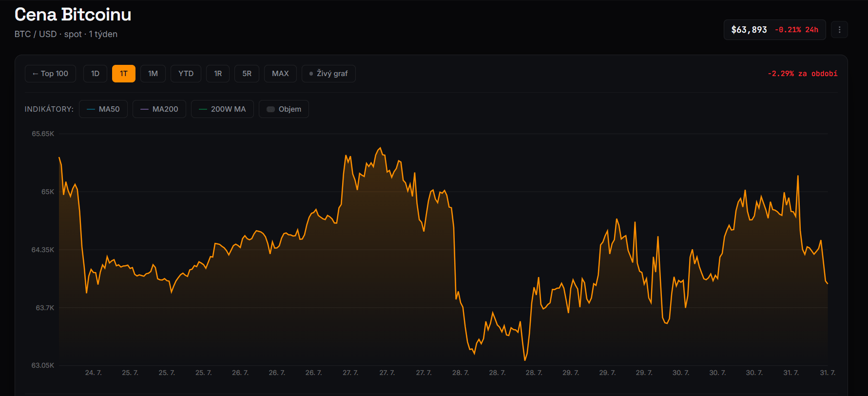Select the 1D time range
The width and height of the screenshot is (868, 396).
pyautogui.click(x=95, y=74)
